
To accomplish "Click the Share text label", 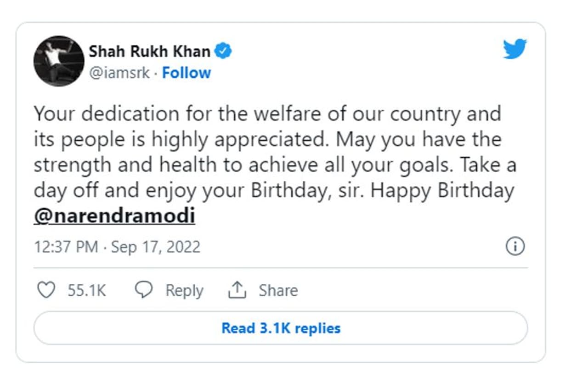I will [278, 290].
